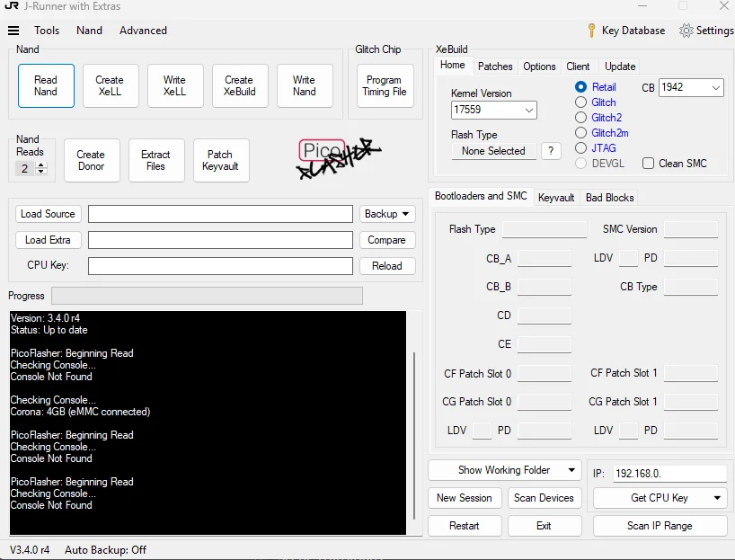735x560 pixels.
Task: Click the Restart button
Action: tap(465, 526)
